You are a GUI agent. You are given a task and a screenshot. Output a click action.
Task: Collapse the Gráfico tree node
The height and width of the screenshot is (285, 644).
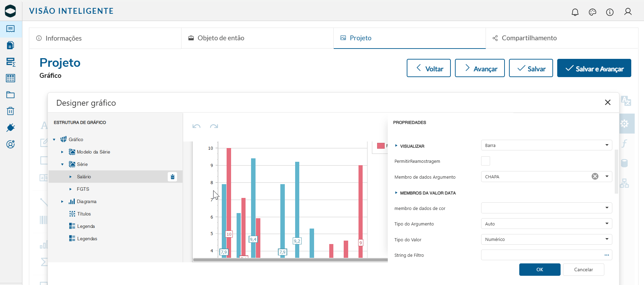point(54,139)
